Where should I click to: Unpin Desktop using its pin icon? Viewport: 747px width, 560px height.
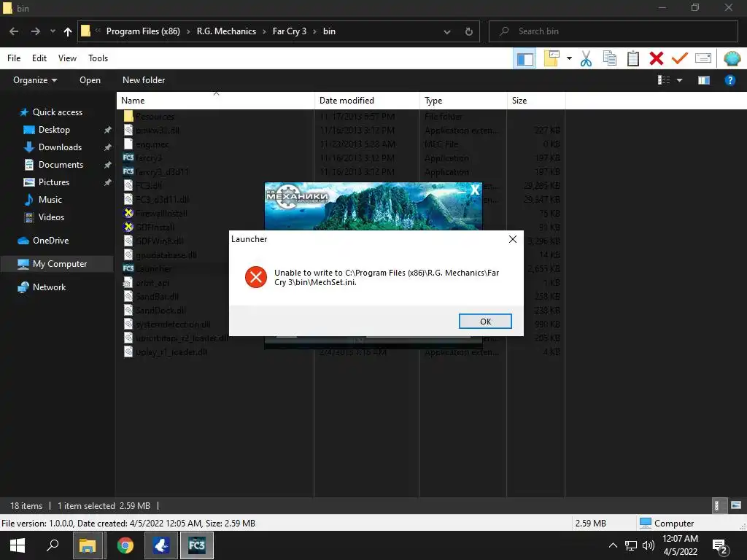pyautogui.click(x=108, y=130)
